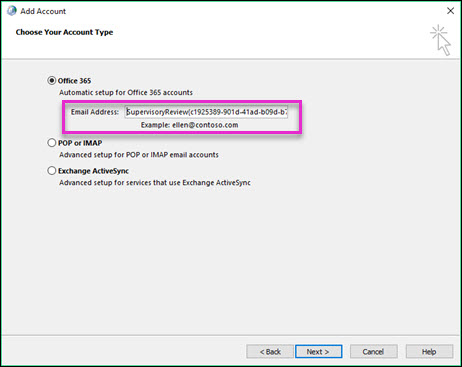Viewport: 462px width, 367px height.
Task: Click the sparkle cursor graphic in header
Action: [440, 40]
